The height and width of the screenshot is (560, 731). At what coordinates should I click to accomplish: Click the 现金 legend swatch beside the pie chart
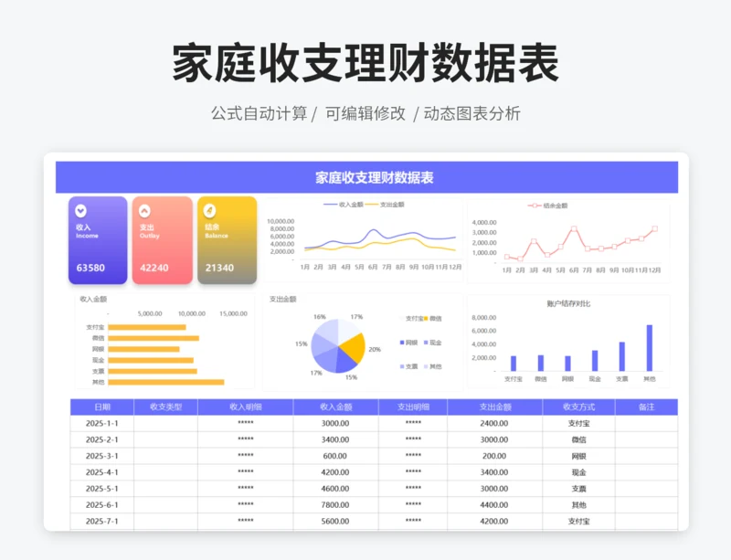[426, 343]
